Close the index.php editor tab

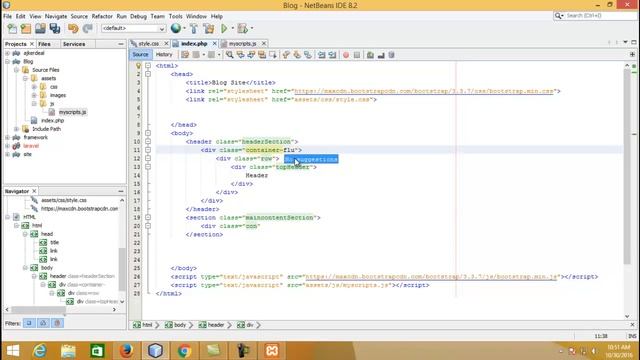tap(214, 43)
